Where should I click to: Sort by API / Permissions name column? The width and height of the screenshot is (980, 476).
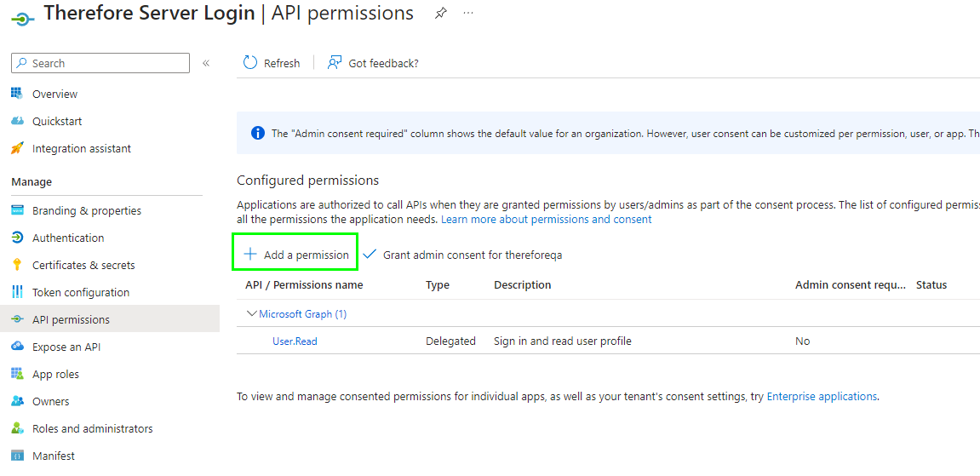pos(304,285)
